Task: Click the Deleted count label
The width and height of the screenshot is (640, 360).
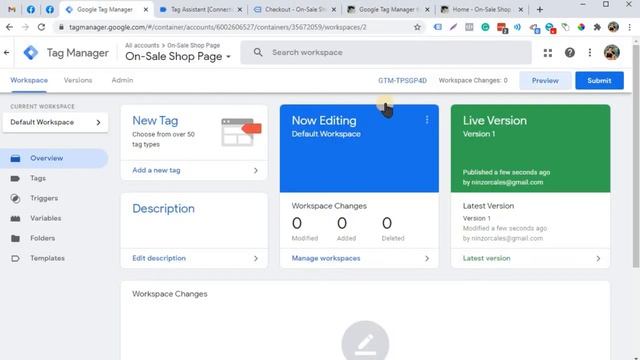Action: tap(393, 238)
